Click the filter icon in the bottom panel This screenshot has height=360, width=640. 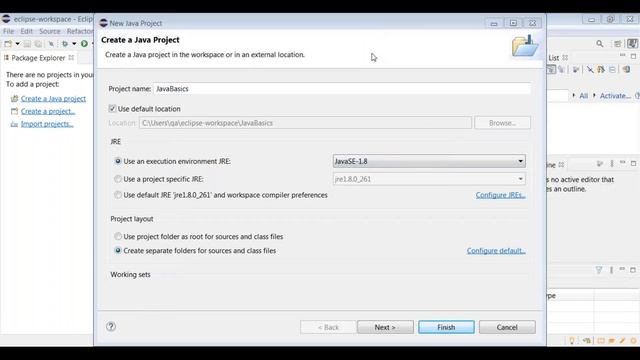(x=599, y=270)
